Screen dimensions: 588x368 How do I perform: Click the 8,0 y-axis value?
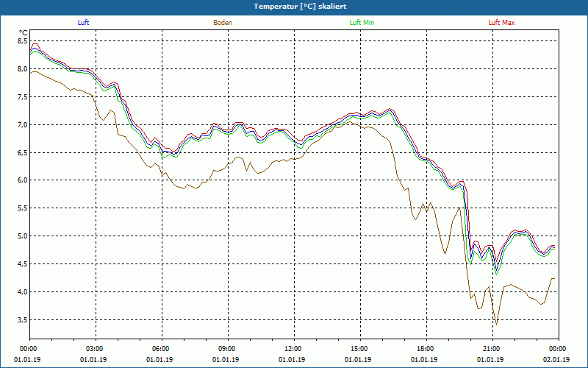[22, 68]
